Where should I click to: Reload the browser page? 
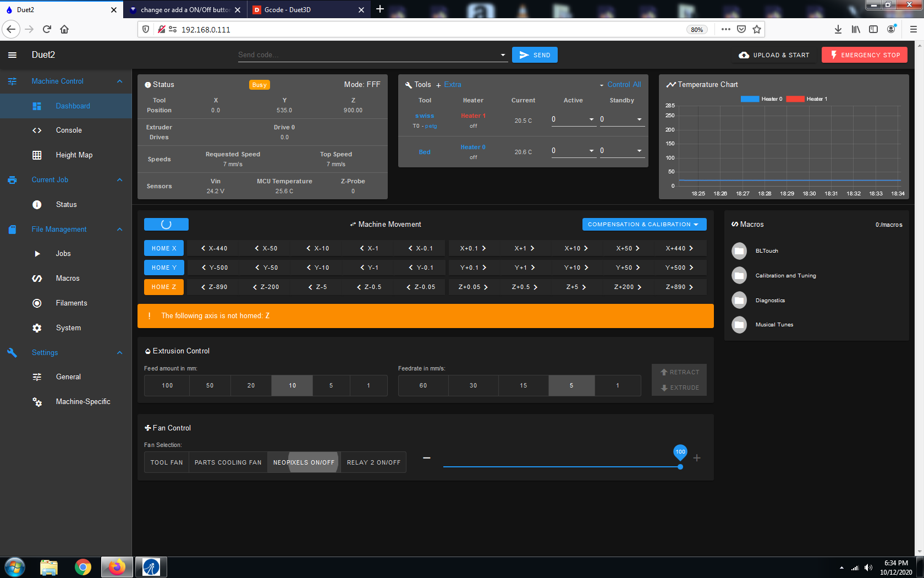pos(47,29)
